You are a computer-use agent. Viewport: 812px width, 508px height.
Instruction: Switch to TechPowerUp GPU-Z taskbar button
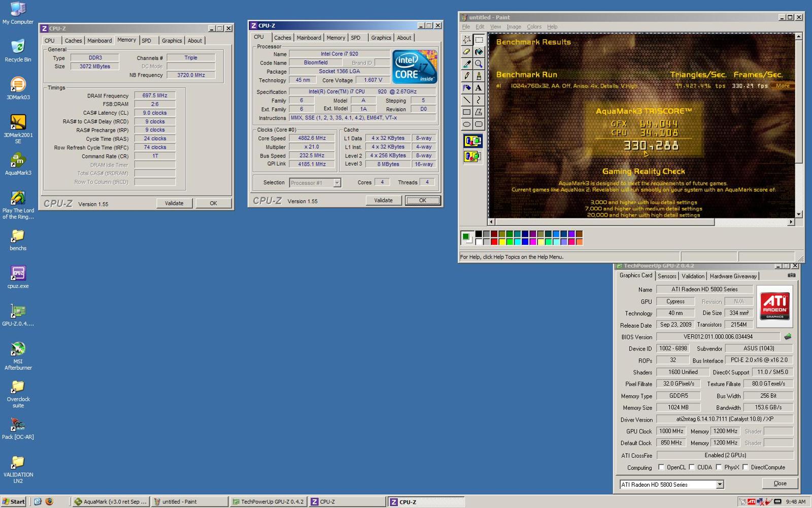[x=268, y=501]
